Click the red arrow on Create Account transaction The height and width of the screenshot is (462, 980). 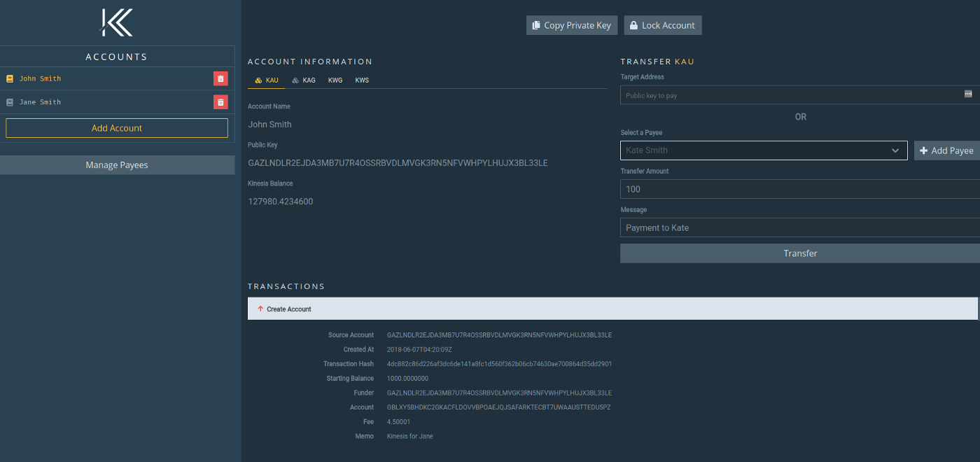tap(260, 309)
